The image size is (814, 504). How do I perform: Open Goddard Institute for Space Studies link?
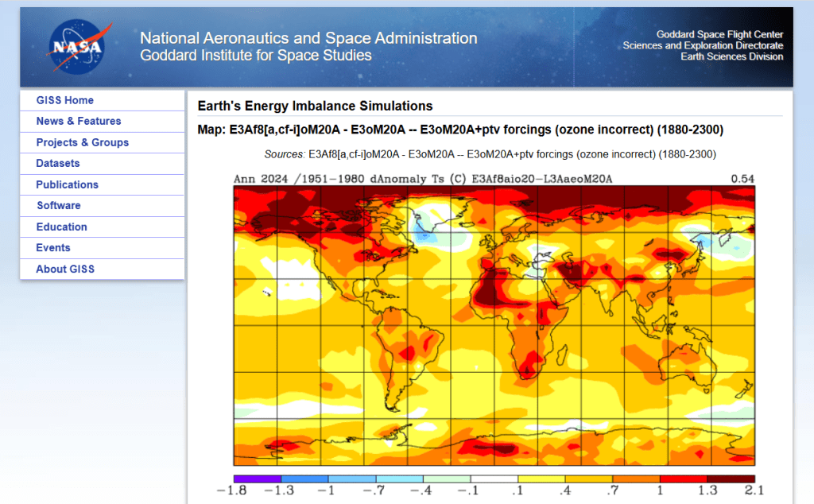(255, 56)
